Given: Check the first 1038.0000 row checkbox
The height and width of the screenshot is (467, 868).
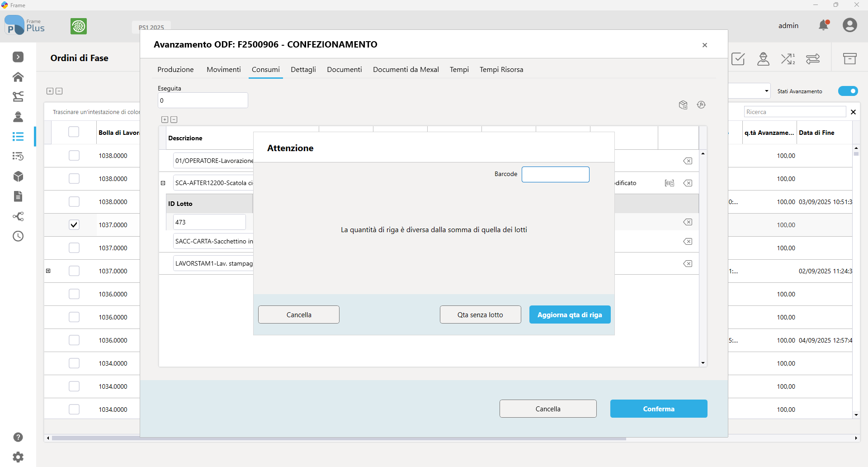Looking at the screenshot, I should pyautogui.click(x=74, y=156).
